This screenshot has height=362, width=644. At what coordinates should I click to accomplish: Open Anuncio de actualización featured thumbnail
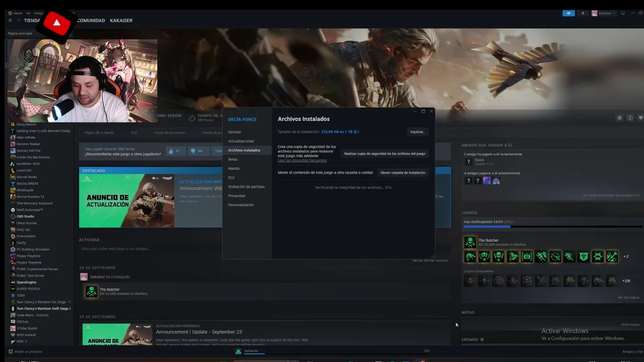127,201
